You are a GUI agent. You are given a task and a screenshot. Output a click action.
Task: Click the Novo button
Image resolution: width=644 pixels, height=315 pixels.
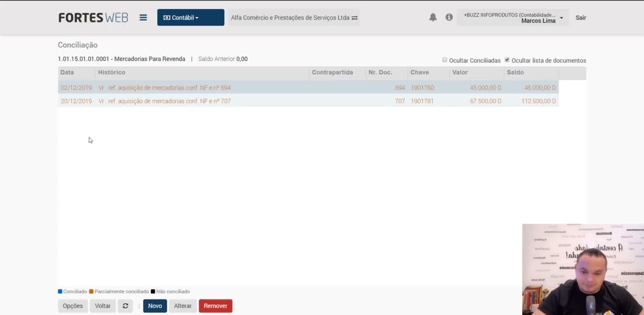[155, 306]
